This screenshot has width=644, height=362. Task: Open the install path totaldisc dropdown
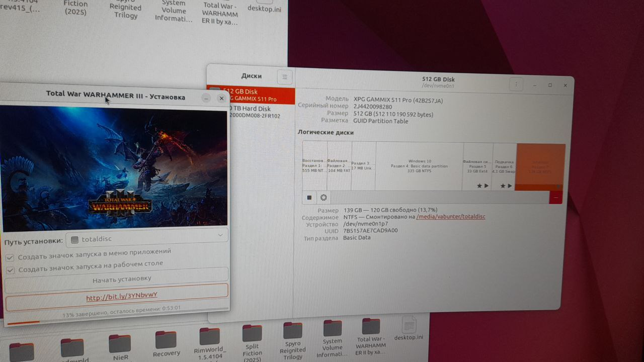147,237
